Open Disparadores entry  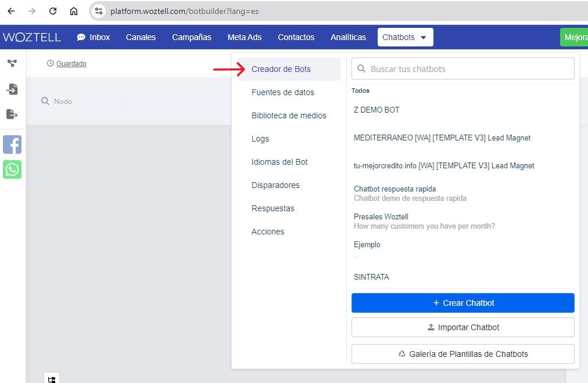pyautogui.click(x=275, y=185)
